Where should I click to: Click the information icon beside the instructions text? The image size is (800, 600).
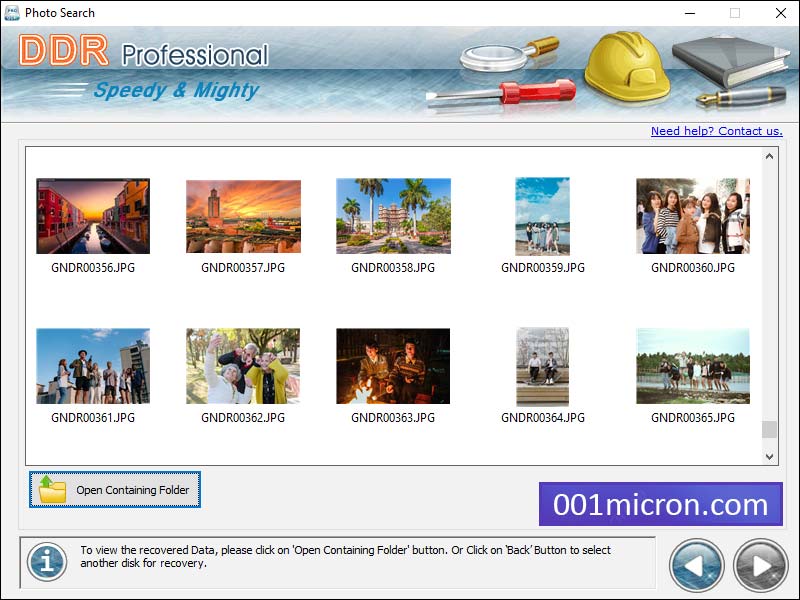tap(44, 562)
